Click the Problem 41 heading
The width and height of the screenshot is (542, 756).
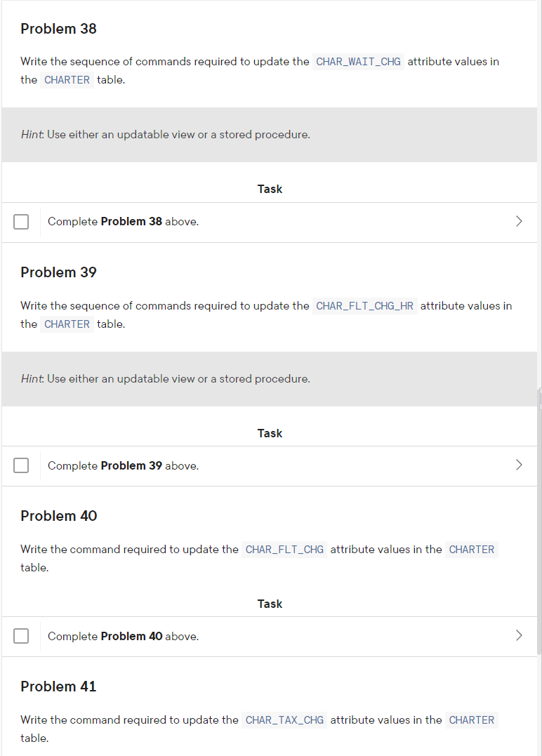(58, 687)
